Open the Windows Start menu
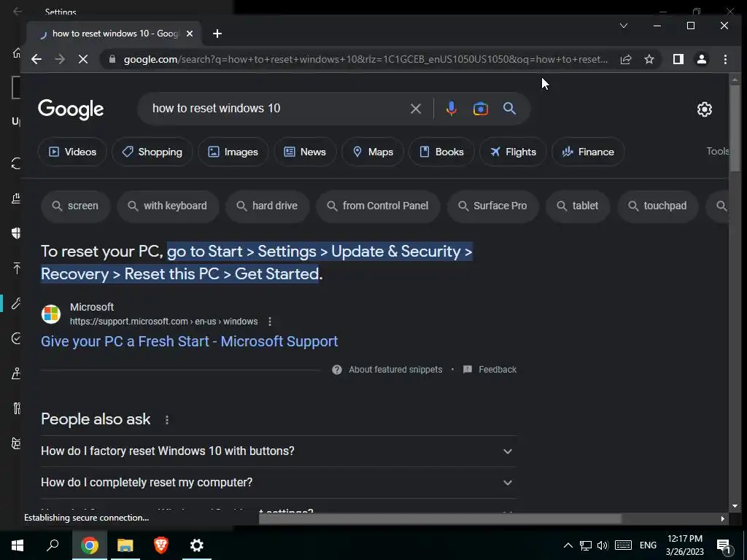747x560 pixels. 18,545
